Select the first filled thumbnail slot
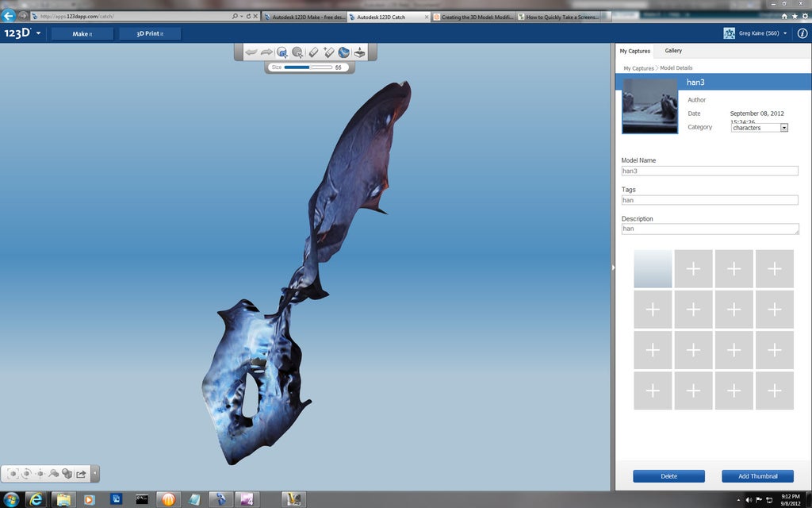Image resolution: width=812 pixels, height=508 pixels. pos(653,268)
